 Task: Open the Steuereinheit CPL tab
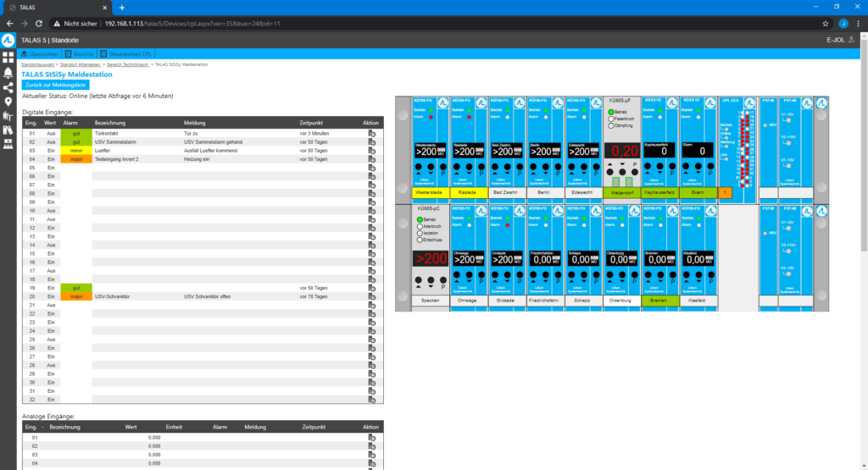[x=125, y=54]
